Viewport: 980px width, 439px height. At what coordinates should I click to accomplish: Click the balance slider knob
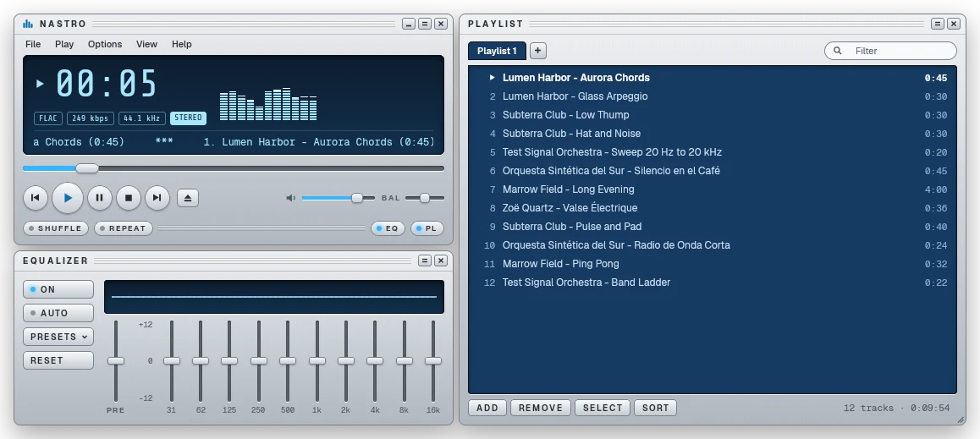pos(424,198)
